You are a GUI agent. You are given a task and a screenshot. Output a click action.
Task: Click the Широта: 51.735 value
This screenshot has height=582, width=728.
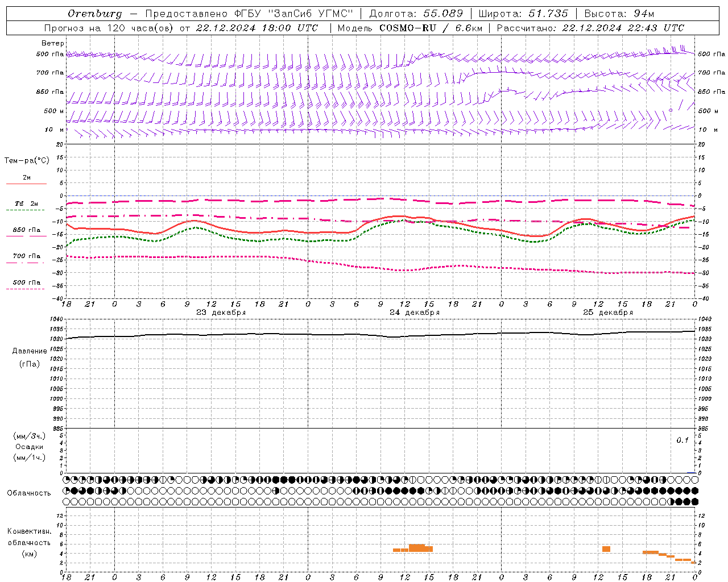(523, 14)
